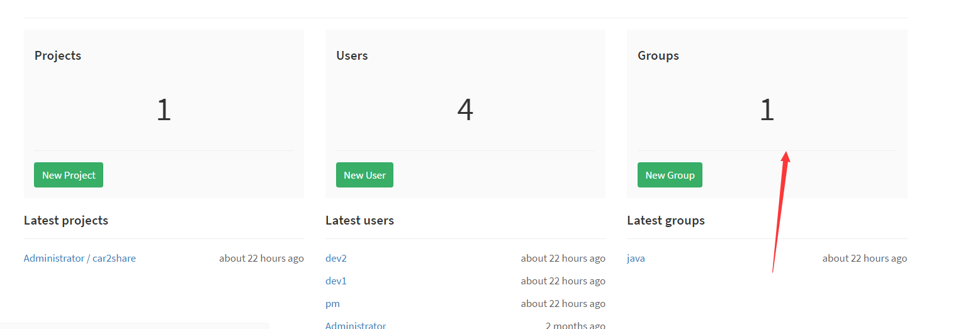Open the dev2 user profile link
Screen dimensions: 980x329
336,258
